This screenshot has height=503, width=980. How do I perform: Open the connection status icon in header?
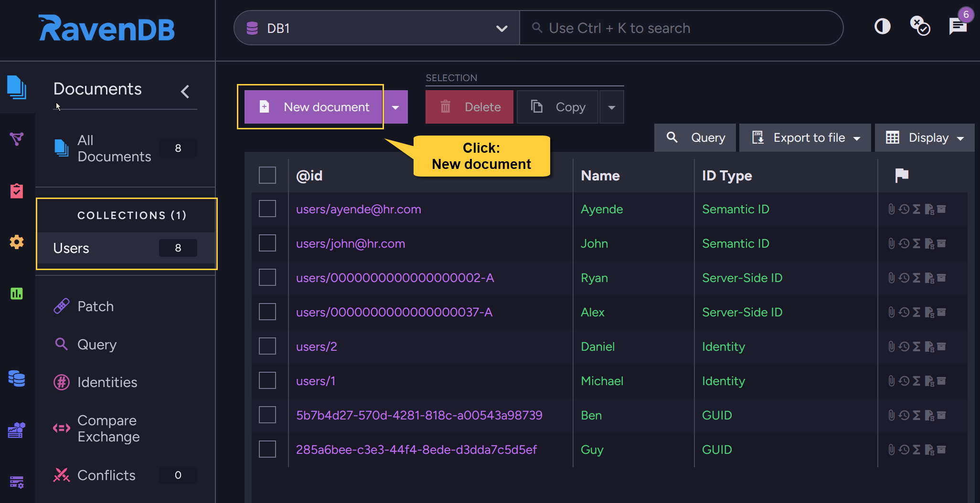click(920, 26)
